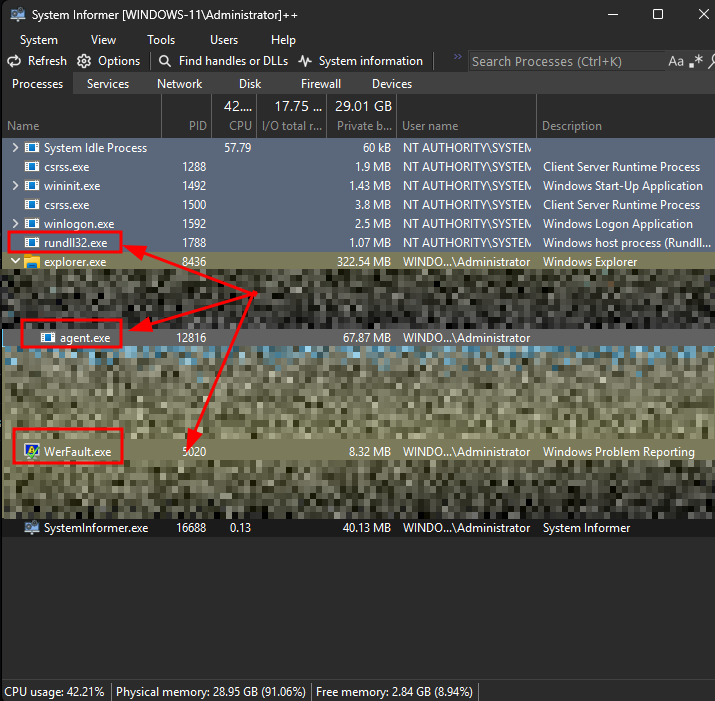Click the System Idle Process icon
Screen dimensions: 715x701
tap(32, 147)
